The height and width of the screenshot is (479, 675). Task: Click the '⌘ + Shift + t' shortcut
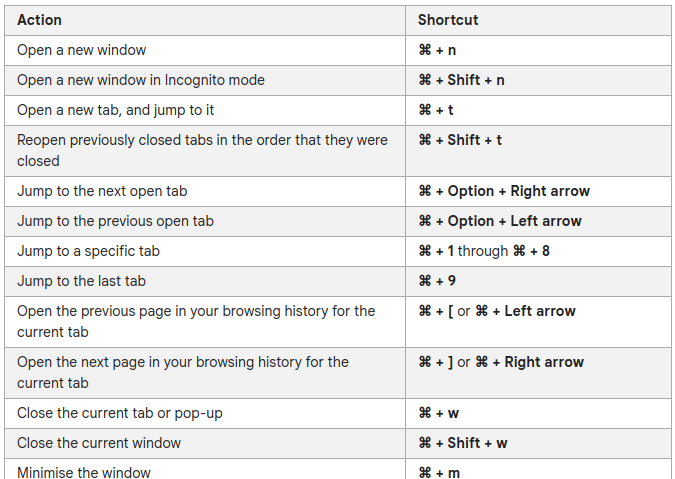[x=460, y=140]
